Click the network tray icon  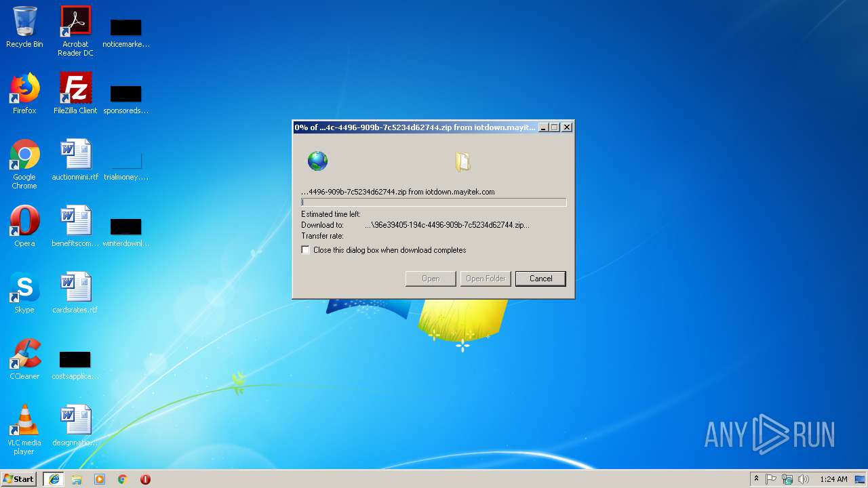pyautogui.click(x=787, y=479)
